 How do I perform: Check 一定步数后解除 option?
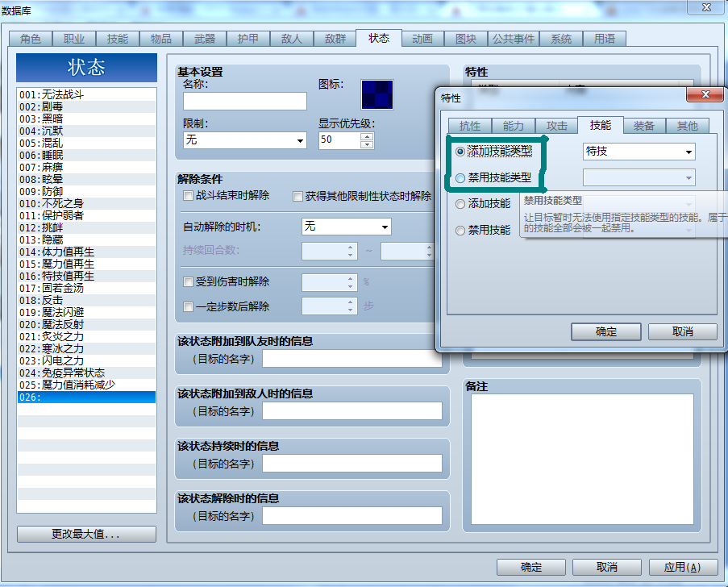pyautogui.click(x=188, y=306)
